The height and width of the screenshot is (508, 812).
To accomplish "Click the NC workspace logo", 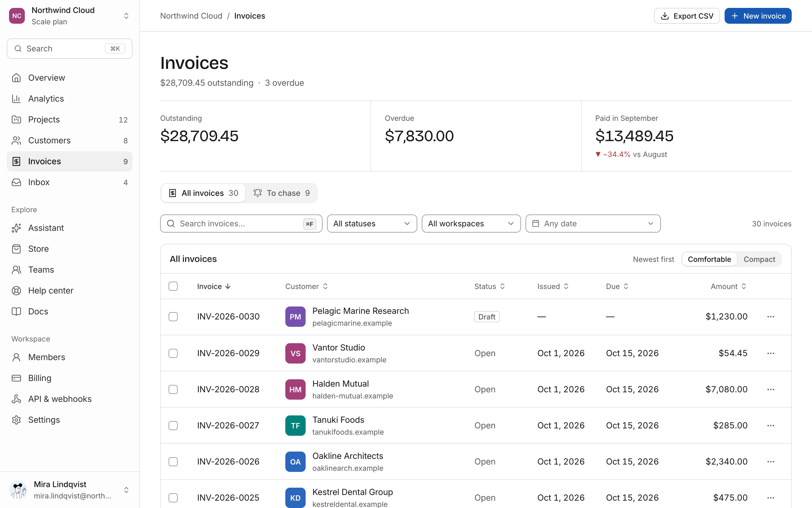I will [17, 16].
